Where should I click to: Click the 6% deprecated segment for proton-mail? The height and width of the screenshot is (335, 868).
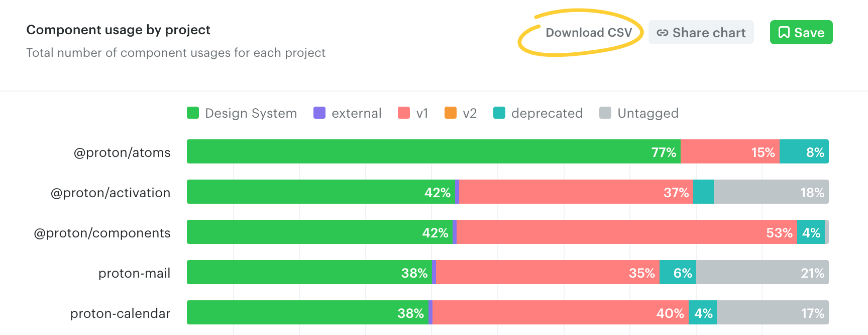(678, 272)
